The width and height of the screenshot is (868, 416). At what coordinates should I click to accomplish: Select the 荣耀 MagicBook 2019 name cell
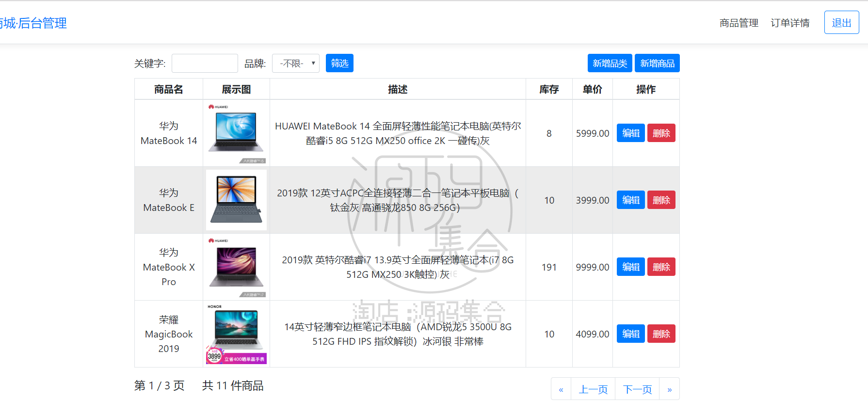[169, 334]
